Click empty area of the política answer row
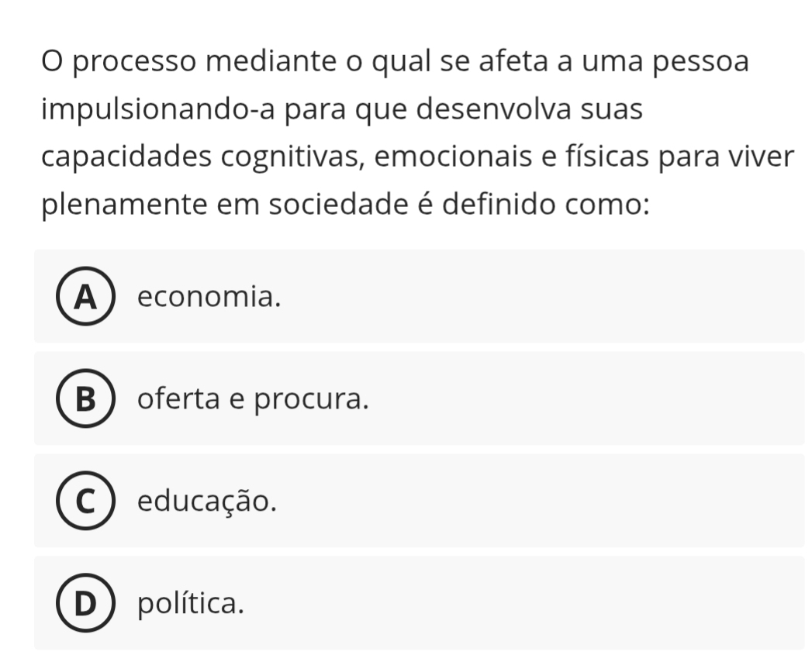 click(543, 604)
